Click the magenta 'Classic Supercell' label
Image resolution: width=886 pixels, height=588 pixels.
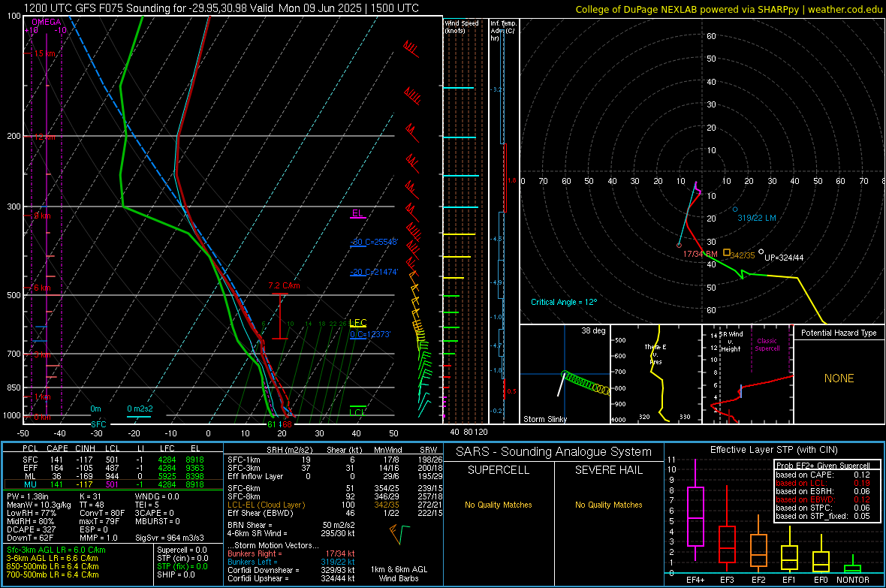click(x=767, y=345)
